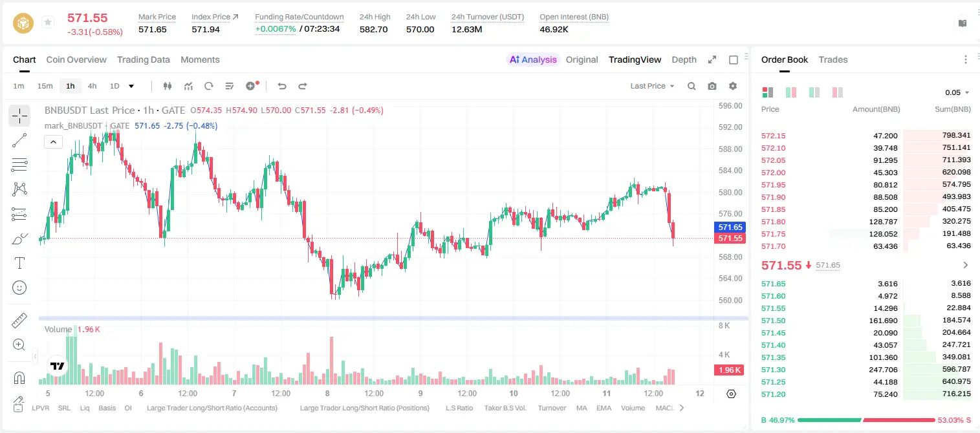Image resolution: width=980 pixels, height=433 pixels.
Task: Expand more time intervals arrow after 1D
Action: [x=131, y=86]
